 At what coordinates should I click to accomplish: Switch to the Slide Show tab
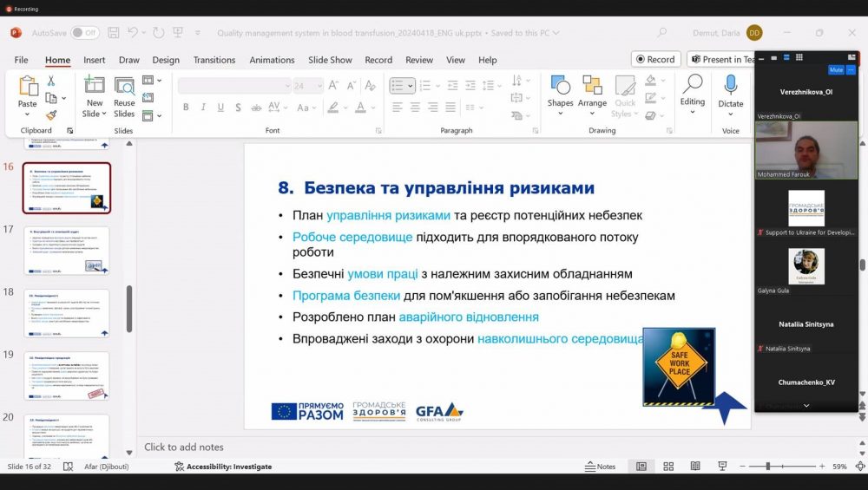pyautogui.click(x=330, y=60)
